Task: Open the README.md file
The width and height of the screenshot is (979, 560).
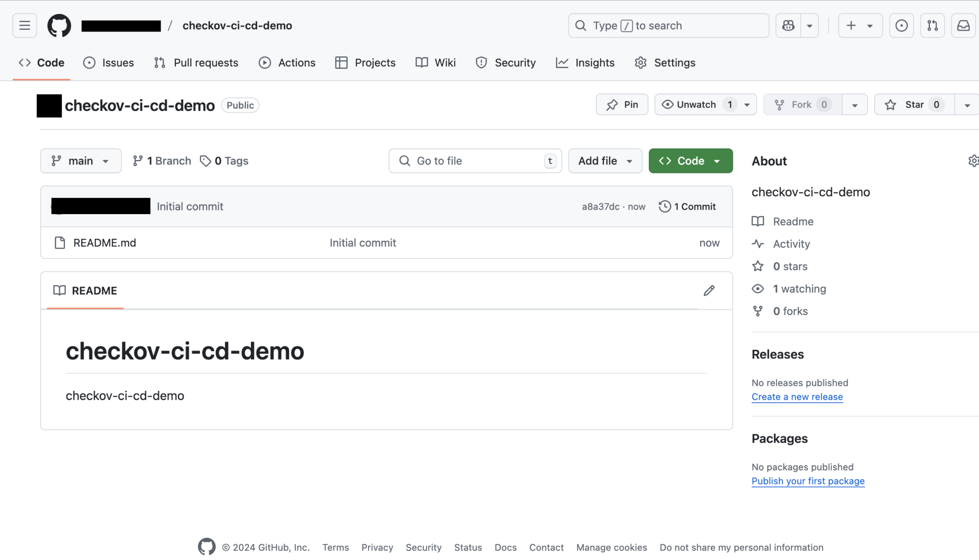Action: (104, 243)
